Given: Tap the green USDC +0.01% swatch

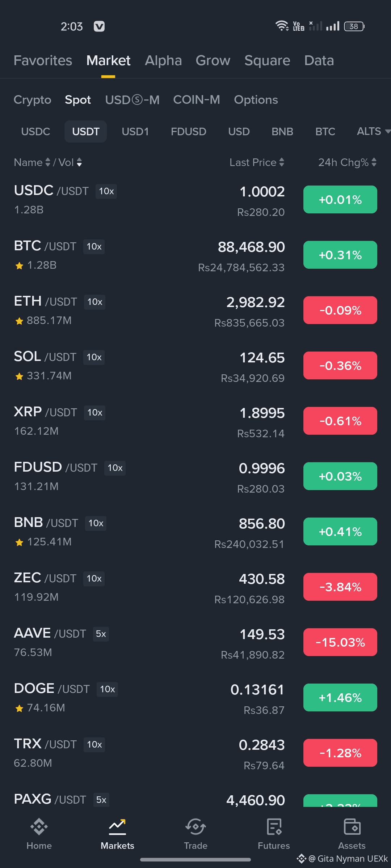Looking at the screenshot, I should 340,200.
